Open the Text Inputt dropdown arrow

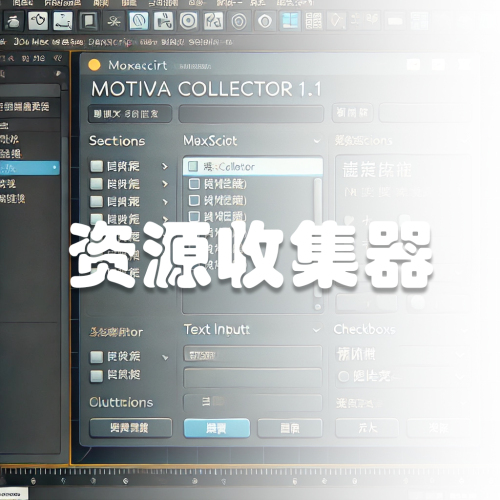tap(317, 330)
